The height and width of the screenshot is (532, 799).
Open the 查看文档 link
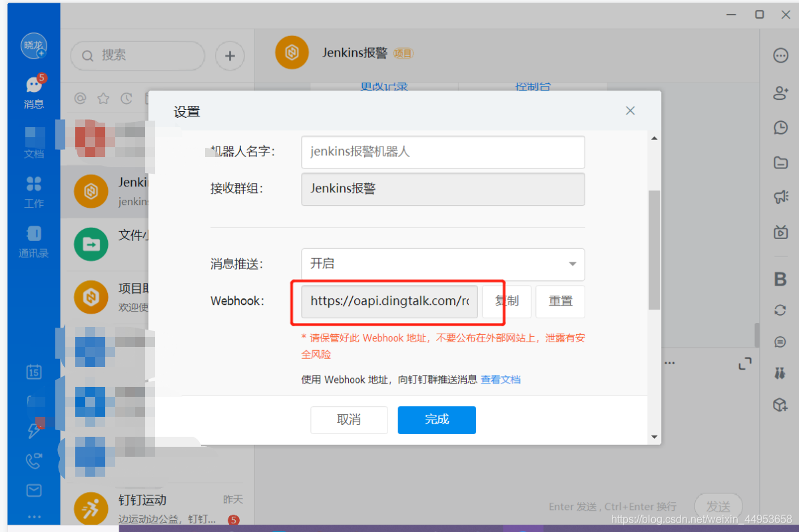[x=501, y=380]
